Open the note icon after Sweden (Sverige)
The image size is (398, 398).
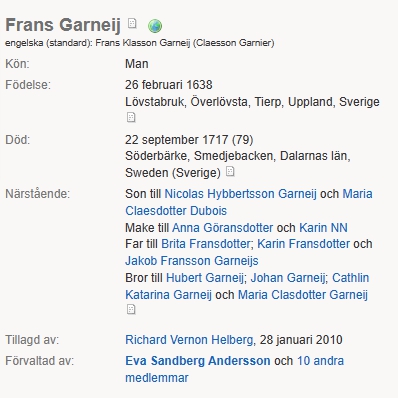tap(230, 171)
